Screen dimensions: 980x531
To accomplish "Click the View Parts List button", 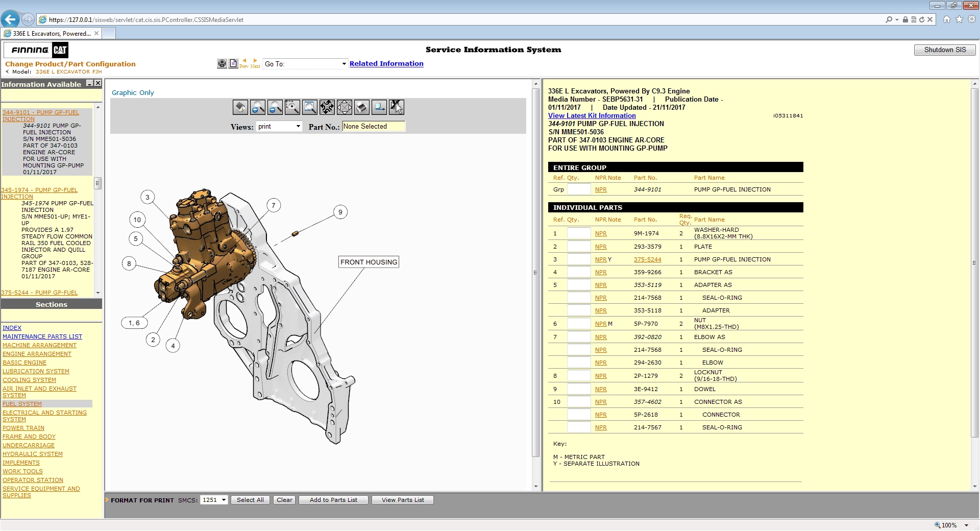I will click(403, 500).
